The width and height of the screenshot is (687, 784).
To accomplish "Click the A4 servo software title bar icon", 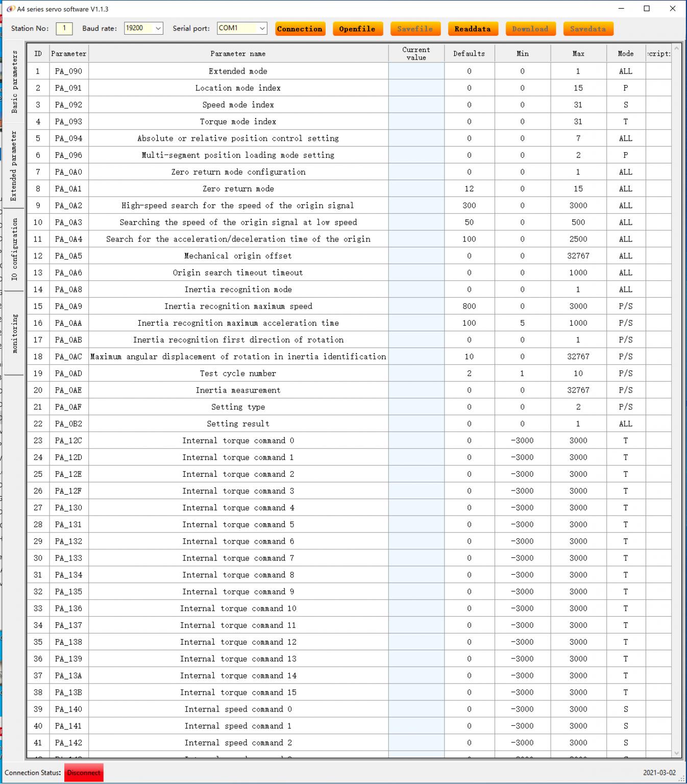I will click(x=10, y=9).
